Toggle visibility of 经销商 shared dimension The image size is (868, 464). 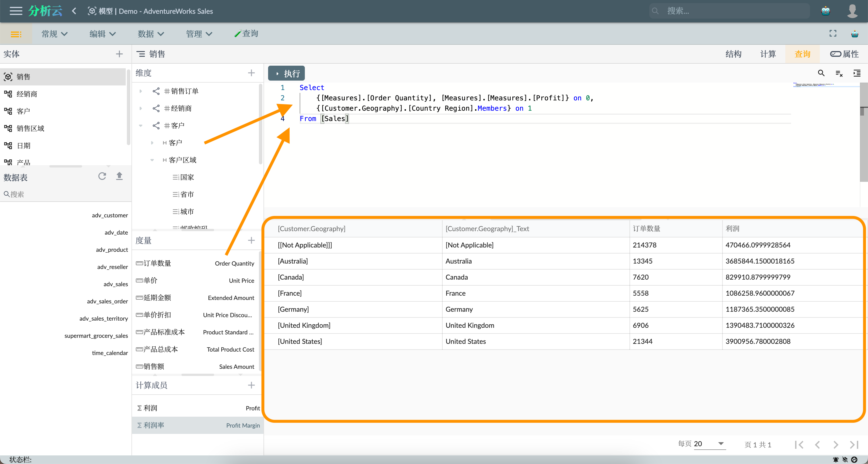pyautogui.click(x=141, y=108)
